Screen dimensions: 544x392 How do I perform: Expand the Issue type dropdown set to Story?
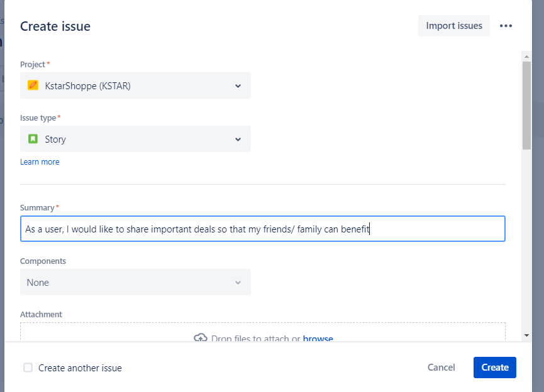tap(135, 139)
